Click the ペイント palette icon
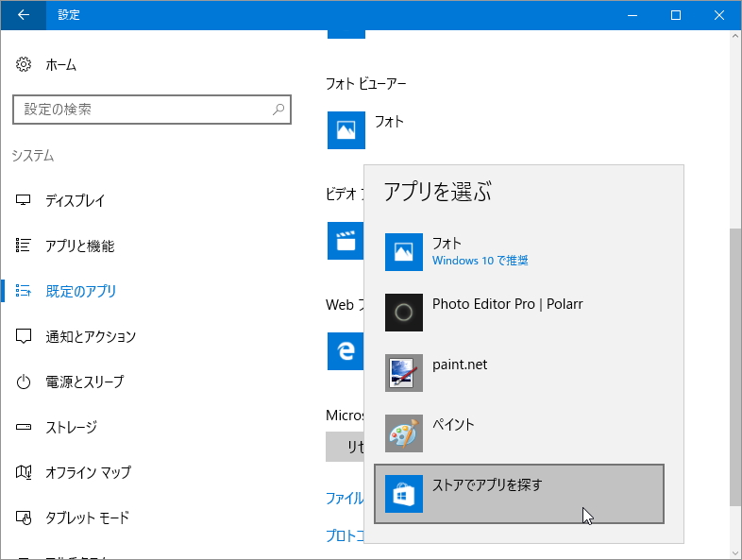This screenshot has height=560, width=742. [x=404, y=433]
